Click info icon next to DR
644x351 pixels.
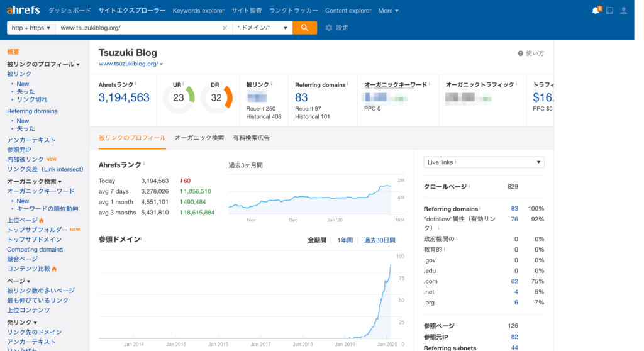221,84
